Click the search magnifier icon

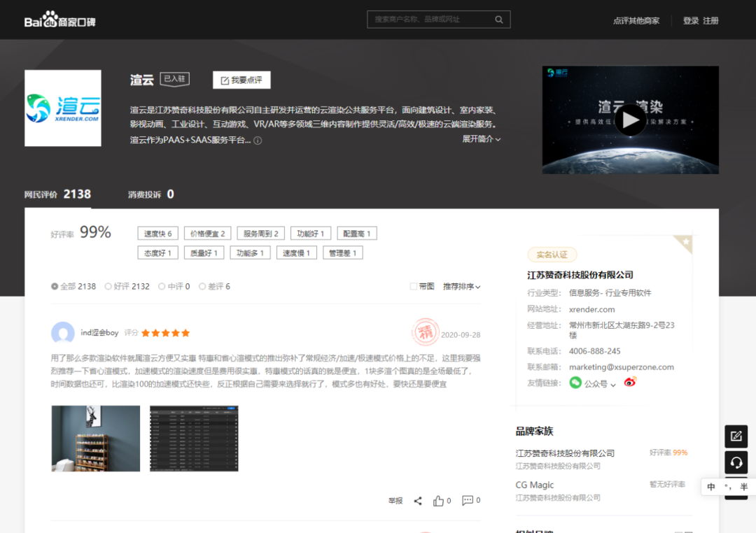pos(498,20)
